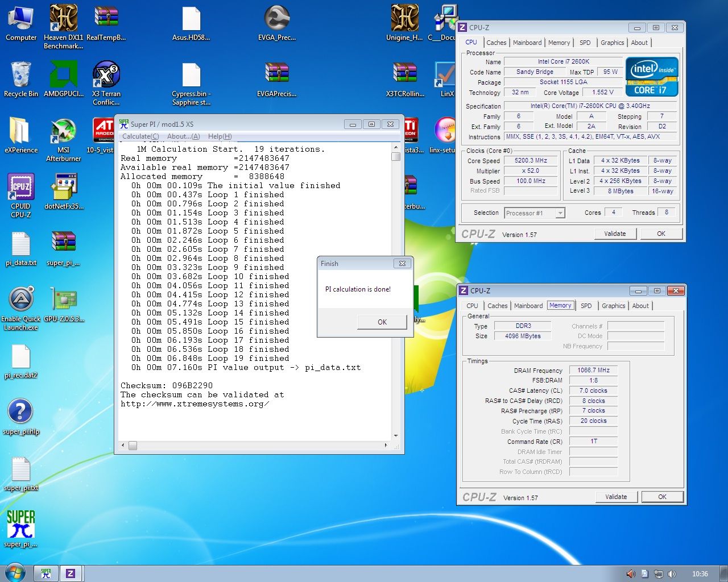Click the Core Voltage value 1.552 V
Image resolution: width=728 pixels, height=582 pixels.
[x=602, y=92]
